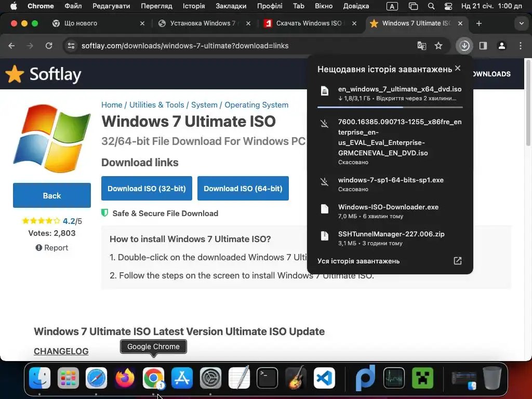The image size is (532, 399).
Task: Open Terminal from the Dock
Action: click(x=268, y=378)
